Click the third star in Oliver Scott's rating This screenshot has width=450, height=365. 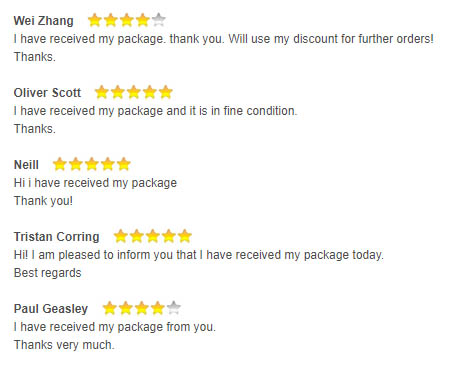pyautogui.click(x=134, y=92)
